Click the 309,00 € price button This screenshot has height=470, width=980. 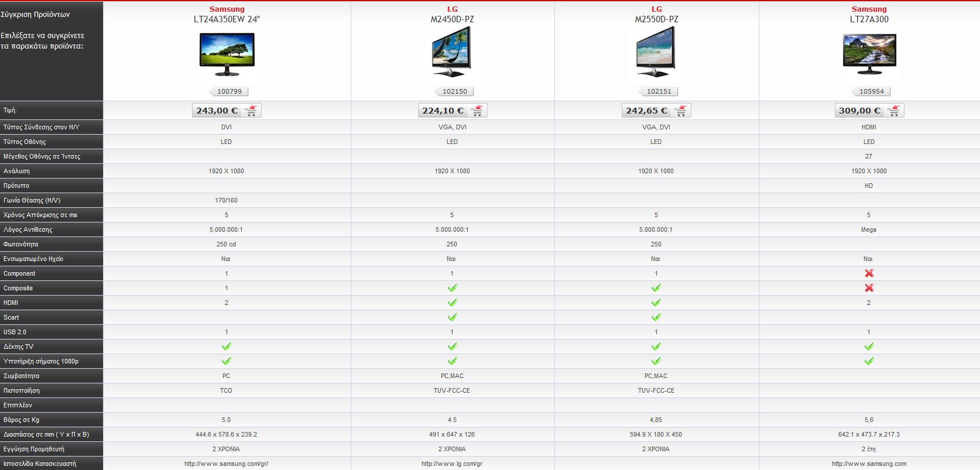point(869,111)
